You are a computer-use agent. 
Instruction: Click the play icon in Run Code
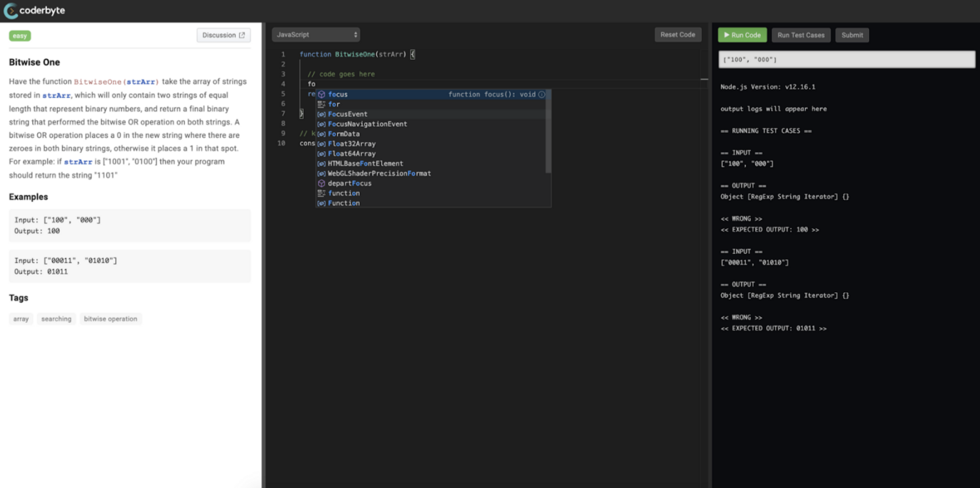pyautogui.click(x=727, y=35)
